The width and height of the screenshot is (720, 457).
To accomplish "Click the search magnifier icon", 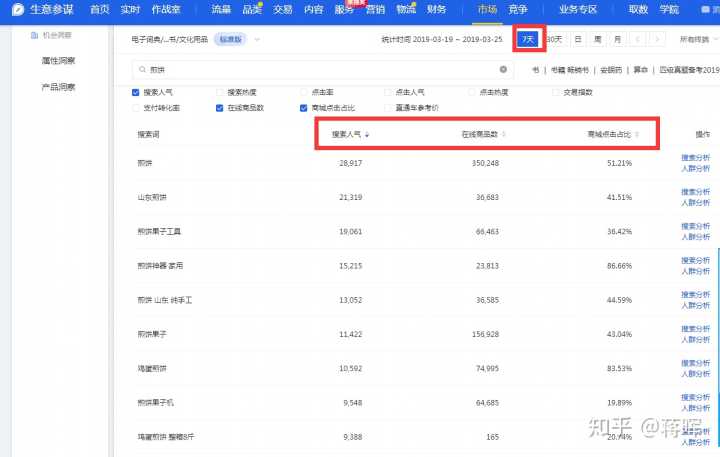I will coord(141,70).
